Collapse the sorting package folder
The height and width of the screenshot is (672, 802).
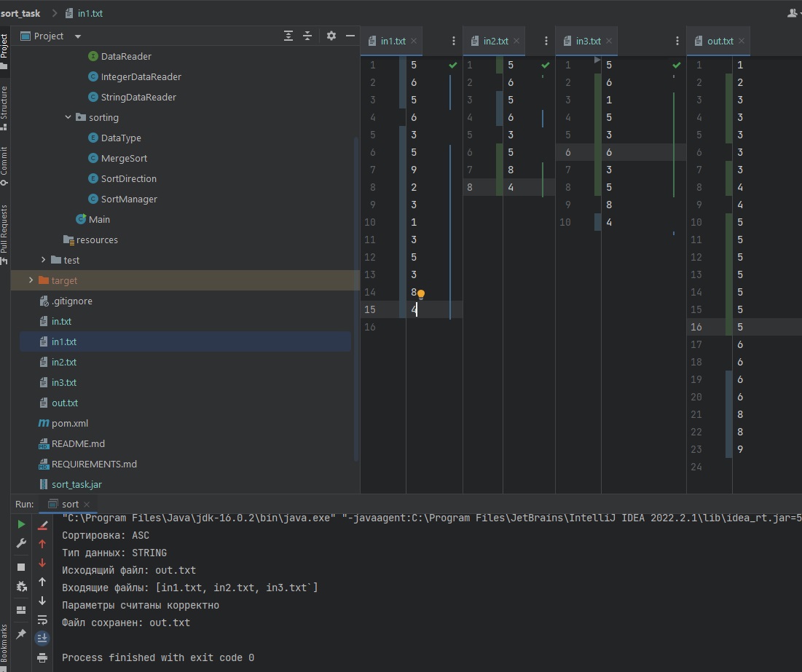(68, 117)
